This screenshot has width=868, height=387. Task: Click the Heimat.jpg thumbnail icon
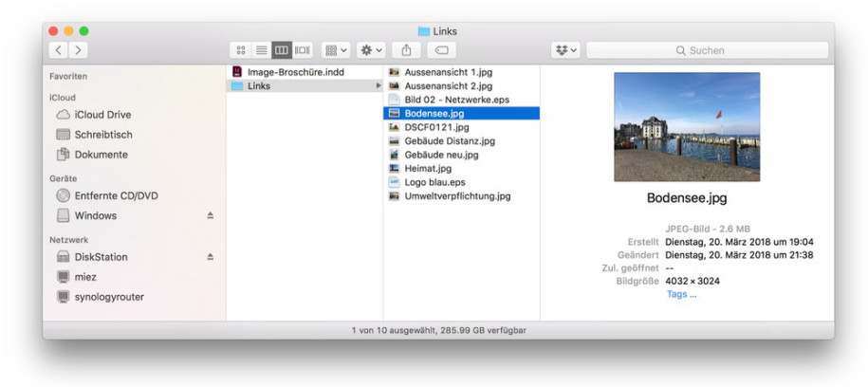(x=394, y=168)
